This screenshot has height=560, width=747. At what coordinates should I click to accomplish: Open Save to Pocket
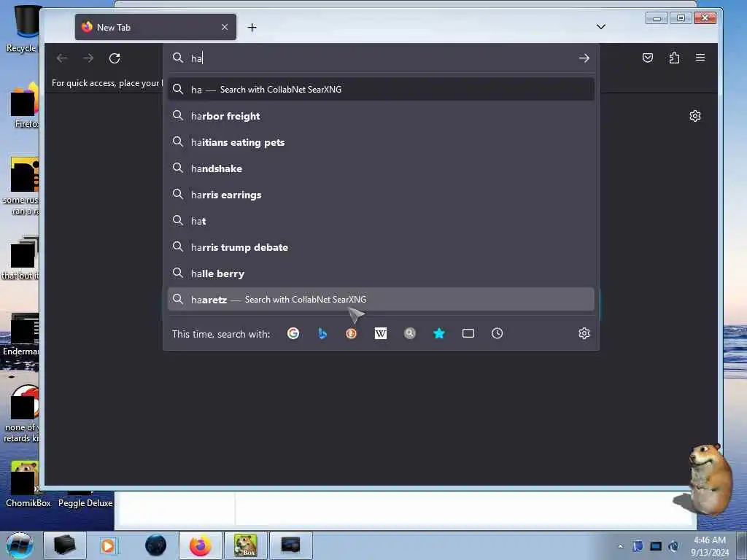pyautogui.click(x=648, y=58)
